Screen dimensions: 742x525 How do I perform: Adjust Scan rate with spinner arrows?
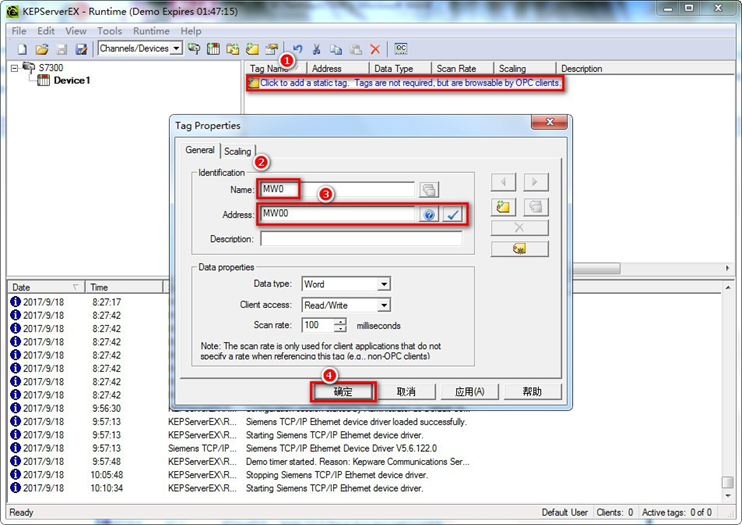340,325
